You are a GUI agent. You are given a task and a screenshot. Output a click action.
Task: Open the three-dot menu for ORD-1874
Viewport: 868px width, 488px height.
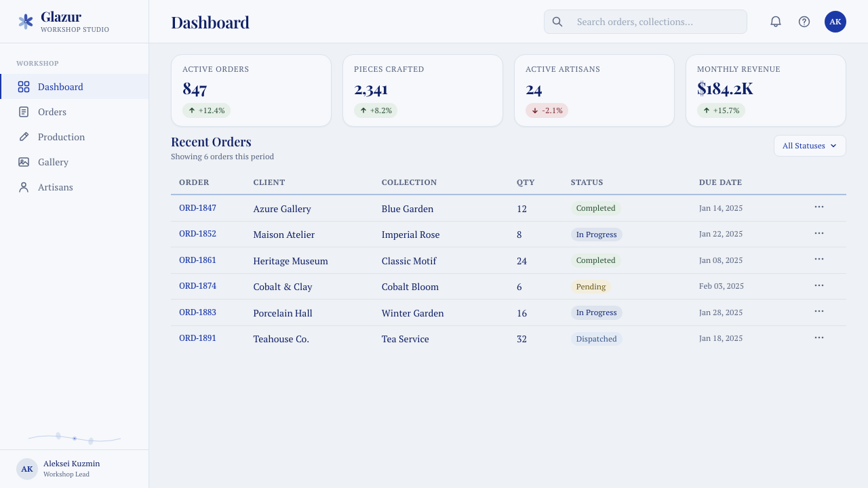[x=819, y=285]
